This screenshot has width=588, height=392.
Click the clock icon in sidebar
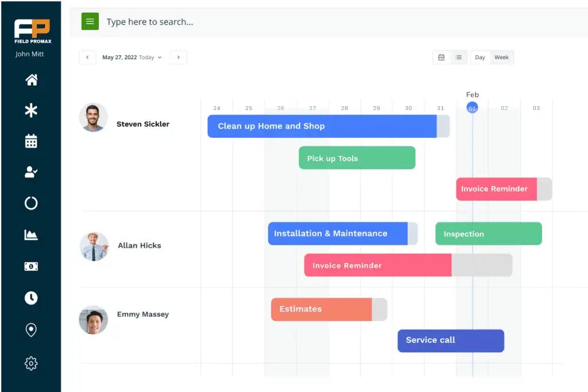coord(31,297)
